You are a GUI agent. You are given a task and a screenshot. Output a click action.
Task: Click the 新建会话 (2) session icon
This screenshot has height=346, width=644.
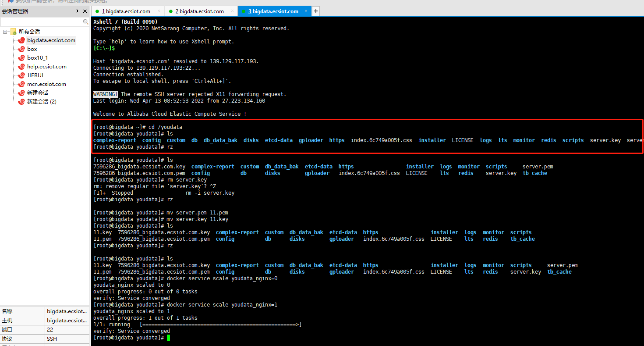21,102
